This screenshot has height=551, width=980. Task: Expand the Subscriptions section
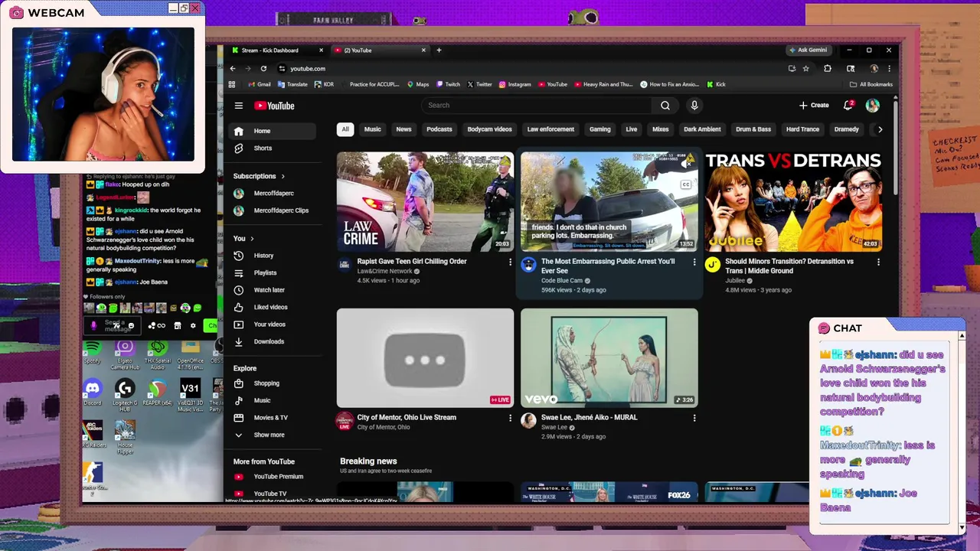click(x=260, y=176)
